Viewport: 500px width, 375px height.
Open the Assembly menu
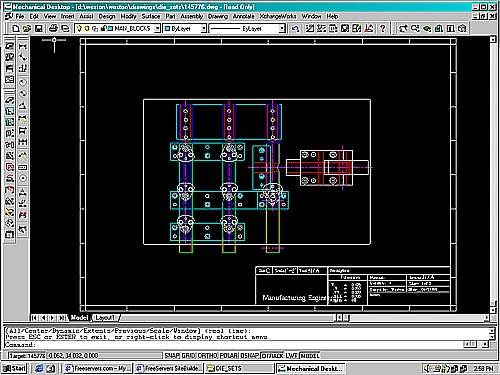click(192, 16)
